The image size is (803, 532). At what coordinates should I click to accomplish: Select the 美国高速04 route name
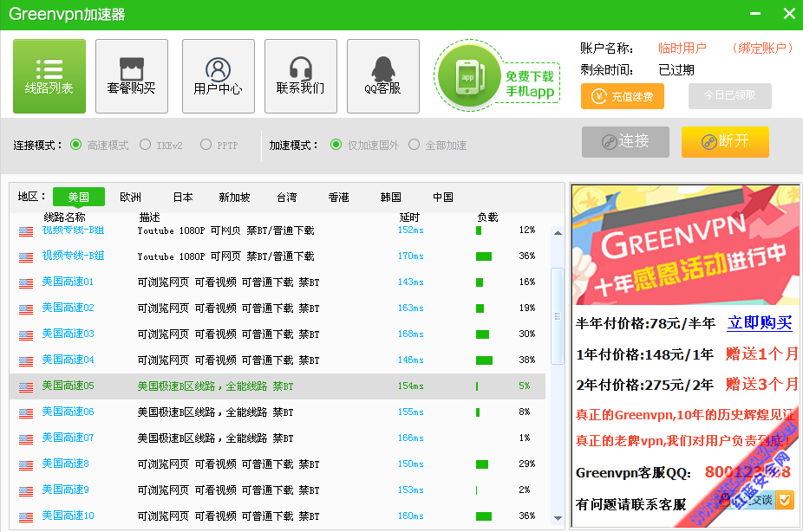coord(68,360)
